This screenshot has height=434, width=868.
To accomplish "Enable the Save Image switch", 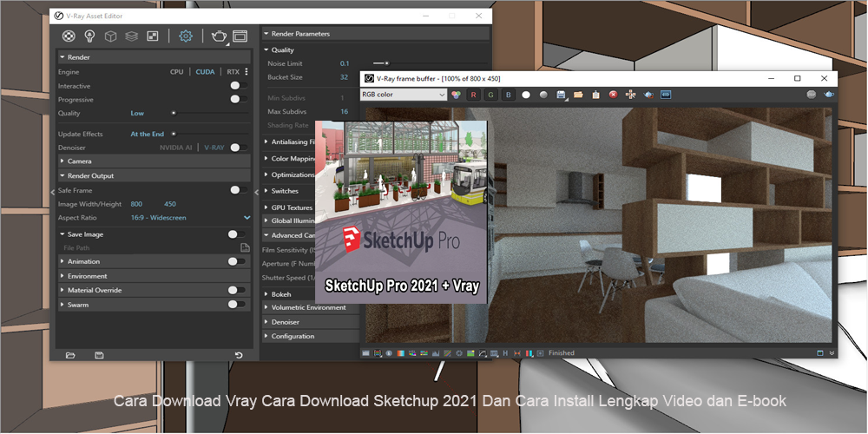I will coord(236,234).
